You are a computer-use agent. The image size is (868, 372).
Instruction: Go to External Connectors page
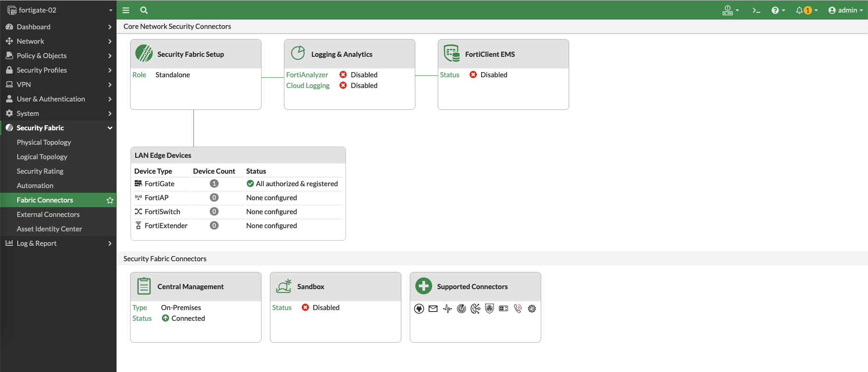(x=48, y=215)
